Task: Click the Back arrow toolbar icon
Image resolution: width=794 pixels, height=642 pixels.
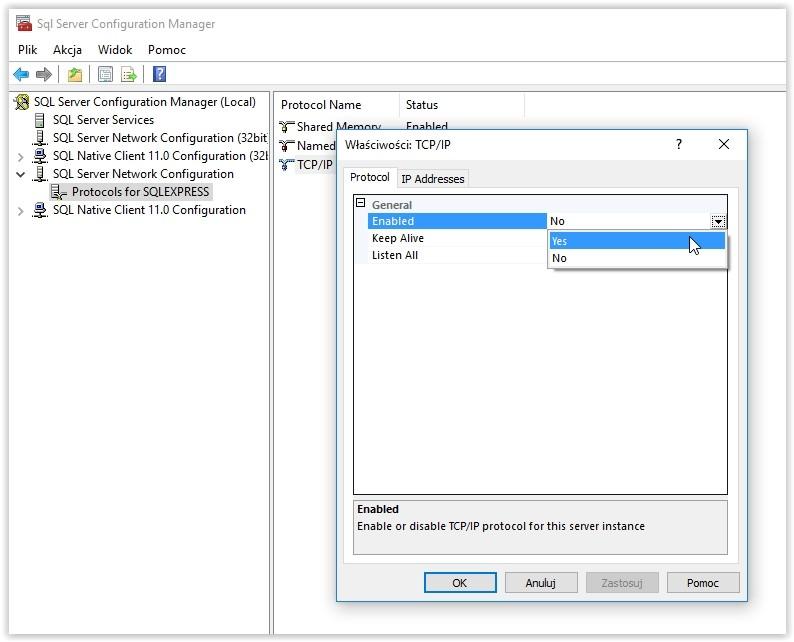Action: coord(21,74)
